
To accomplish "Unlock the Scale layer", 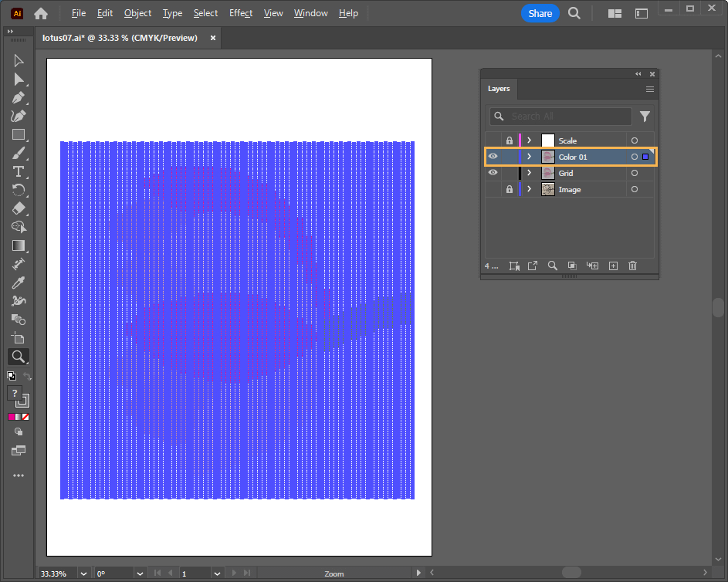I will pos(509,140).
